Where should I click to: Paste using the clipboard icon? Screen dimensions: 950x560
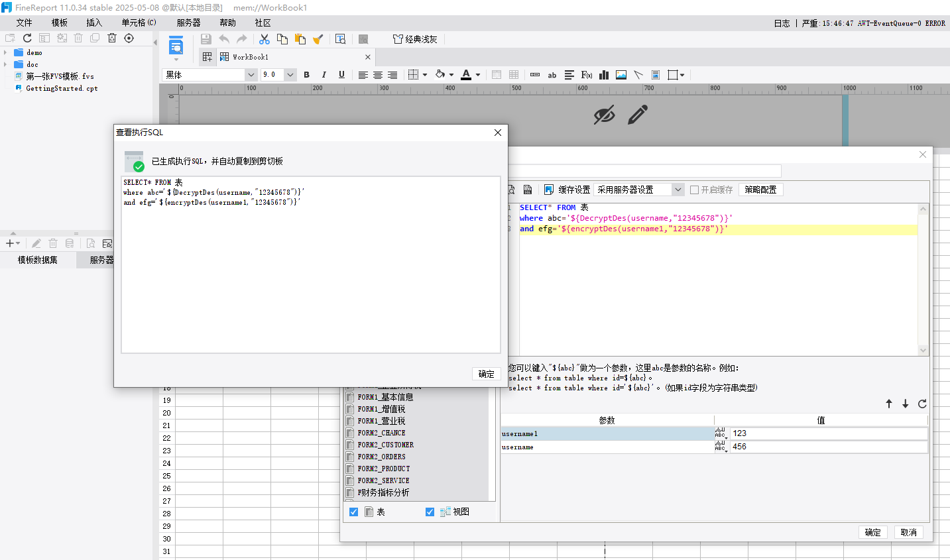pyautogui.click(x=300, y=39)
